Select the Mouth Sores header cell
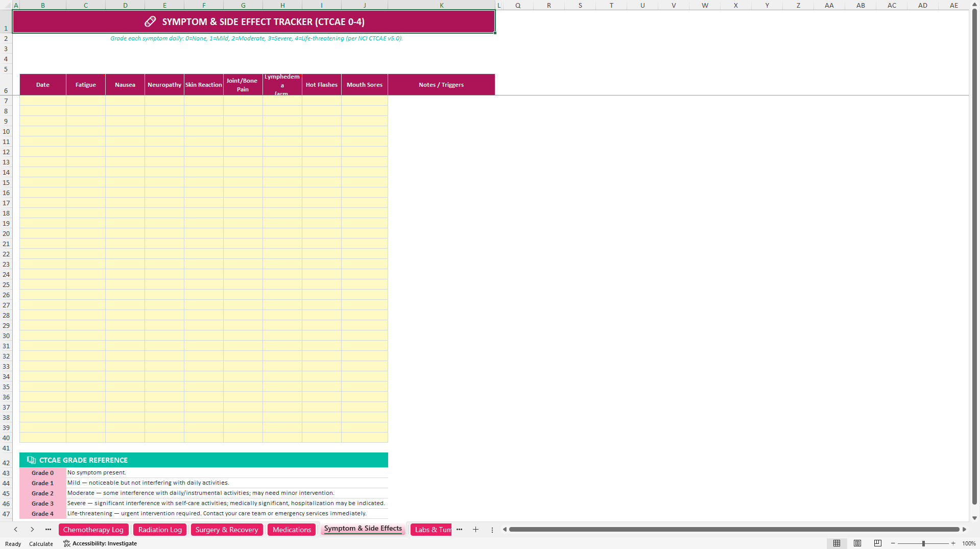The image size is (980, 549). [365, 85]
